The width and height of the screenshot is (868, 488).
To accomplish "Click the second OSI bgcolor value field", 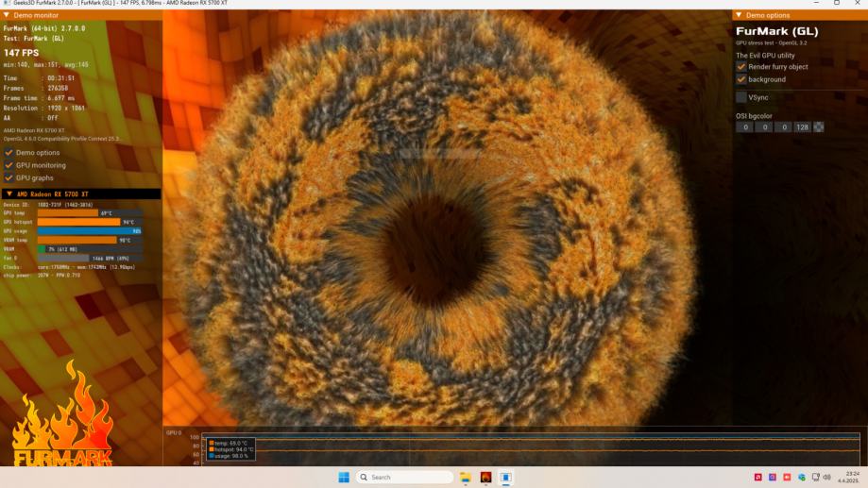I will click(x=764, y=127).
